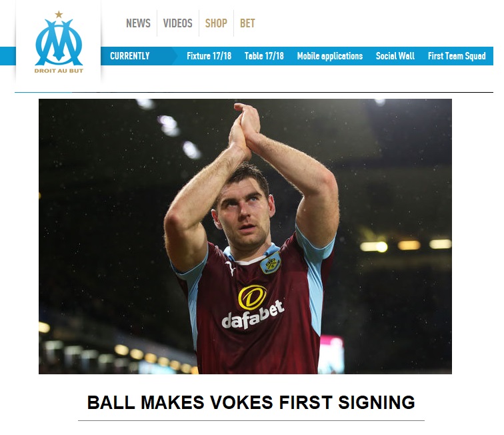Click the headline Ball Makes Vokes First Signing

251,402
